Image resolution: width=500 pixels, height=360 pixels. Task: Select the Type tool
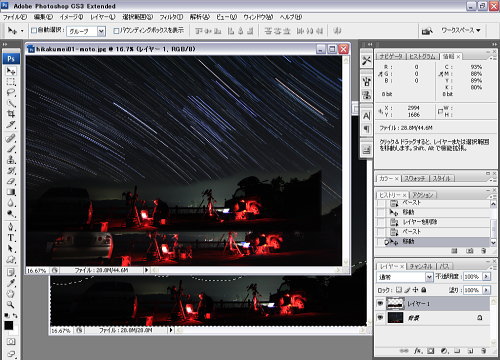coord(11,238)
